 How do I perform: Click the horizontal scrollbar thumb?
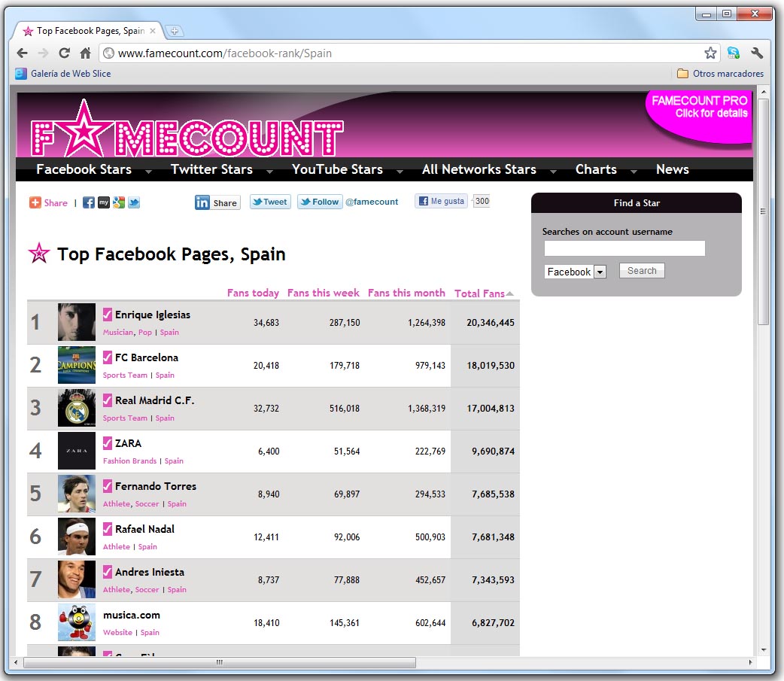(x=220, y=662)
